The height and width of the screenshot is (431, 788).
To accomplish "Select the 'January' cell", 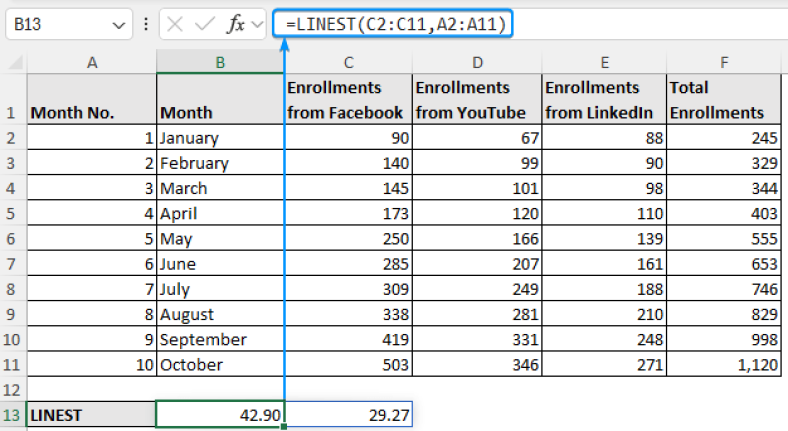I will click(x=220, y=138).
